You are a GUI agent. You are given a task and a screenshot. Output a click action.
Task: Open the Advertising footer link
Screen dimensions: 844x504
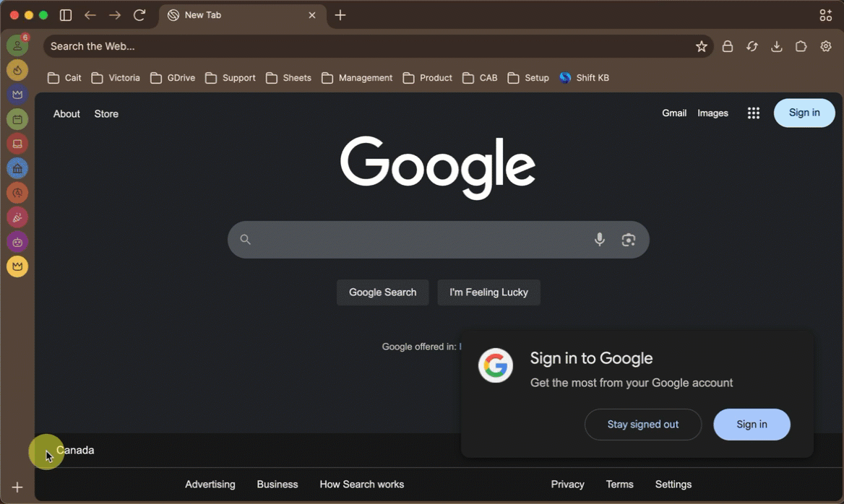(x=210, y=485)
